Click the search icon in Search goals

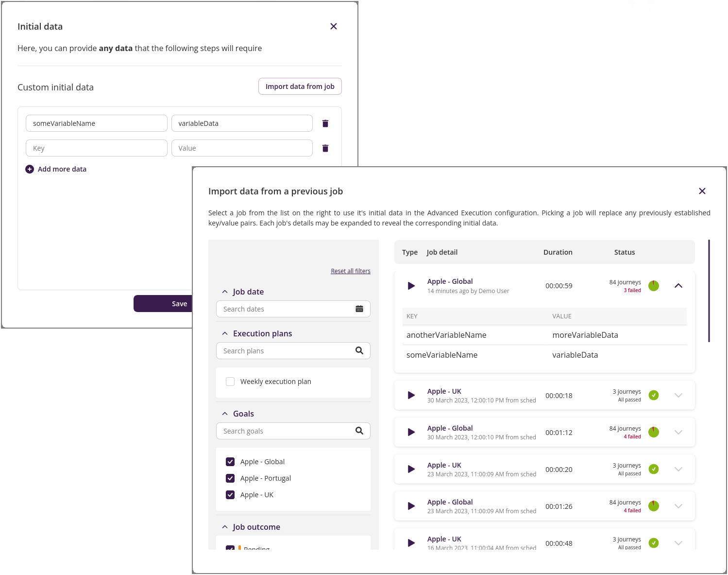[359, 431]
